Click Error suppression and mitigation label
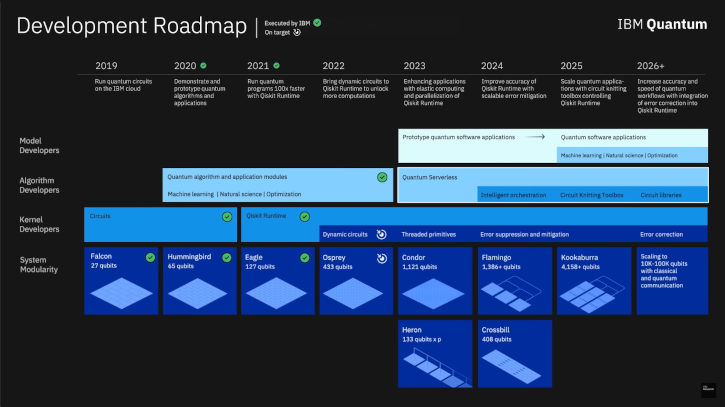 pos(525,234)
